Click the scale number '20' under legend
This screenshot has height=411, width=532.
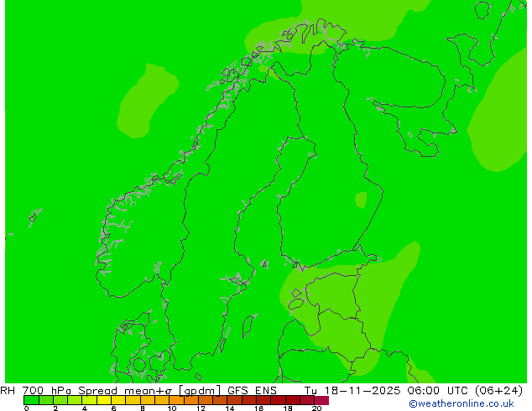click(x=316, y=408)
